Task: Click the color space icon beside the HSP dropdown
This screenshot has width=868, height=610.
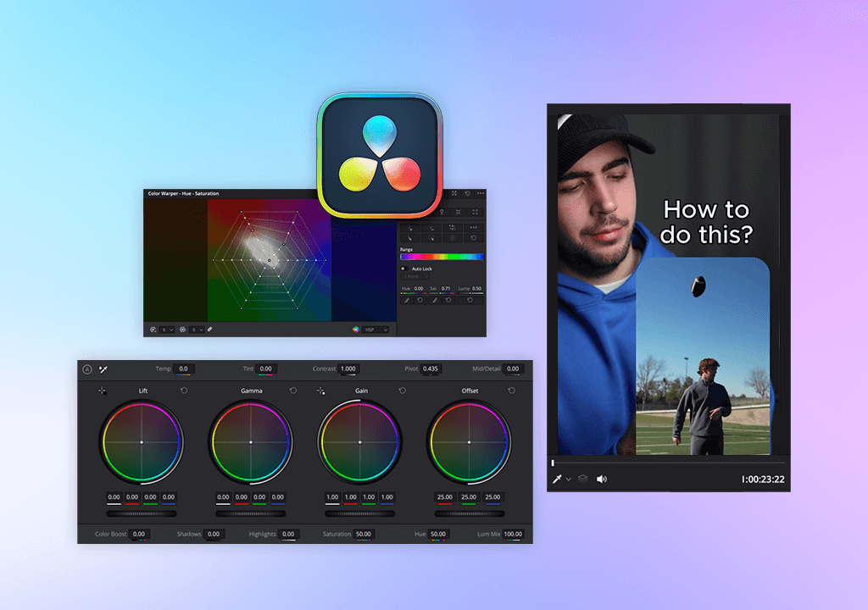Action: point(355,330)
